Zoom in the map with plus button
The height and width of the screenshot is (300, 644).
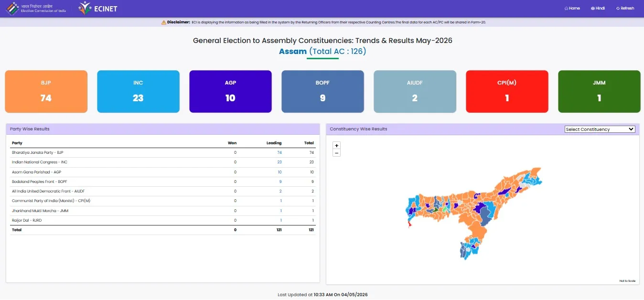(336, 145)
